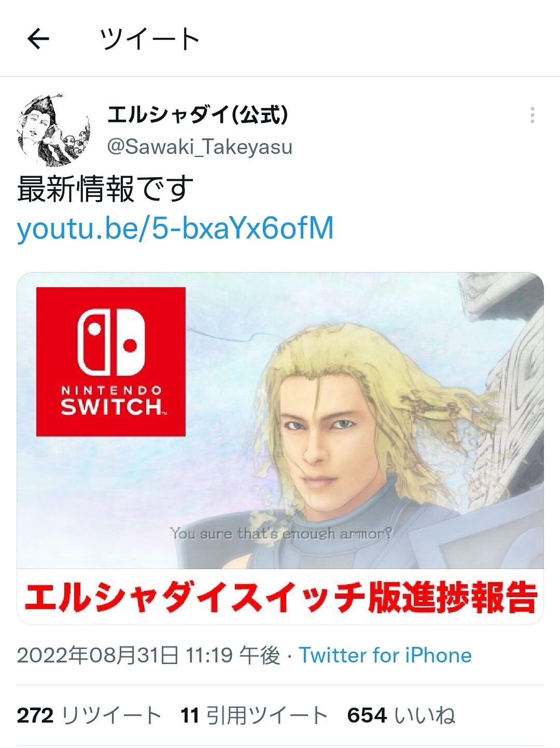Tap the ツイート header title
560x748 pixels.
[x=150, y=39]
